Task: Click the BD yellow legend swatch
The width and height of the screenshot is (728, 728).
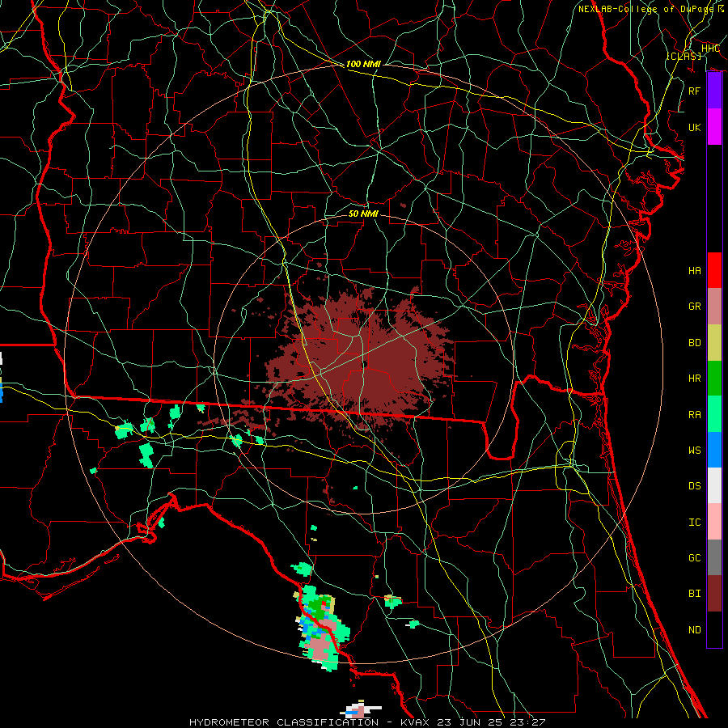Action: 714,342
